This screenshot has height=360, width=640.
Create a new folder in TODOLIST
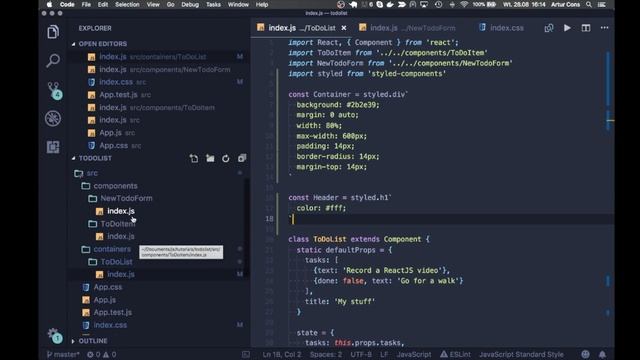[210, 158]
